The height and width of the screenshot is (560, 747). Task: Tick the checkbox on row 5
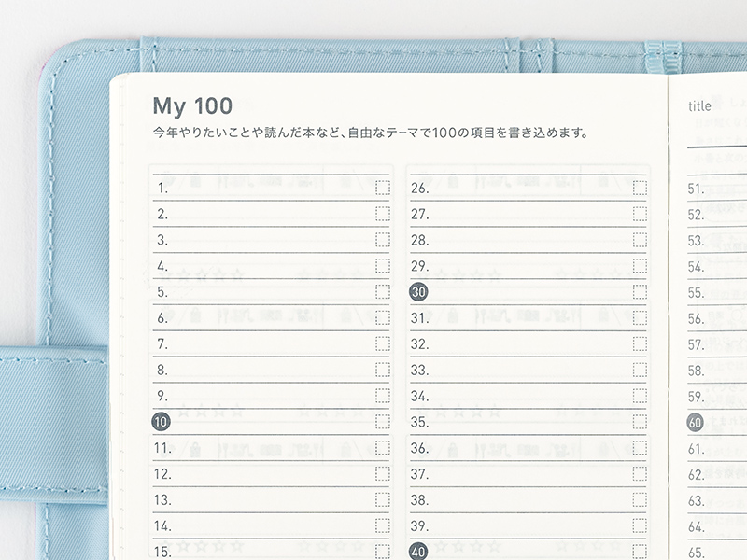[382, 292]
